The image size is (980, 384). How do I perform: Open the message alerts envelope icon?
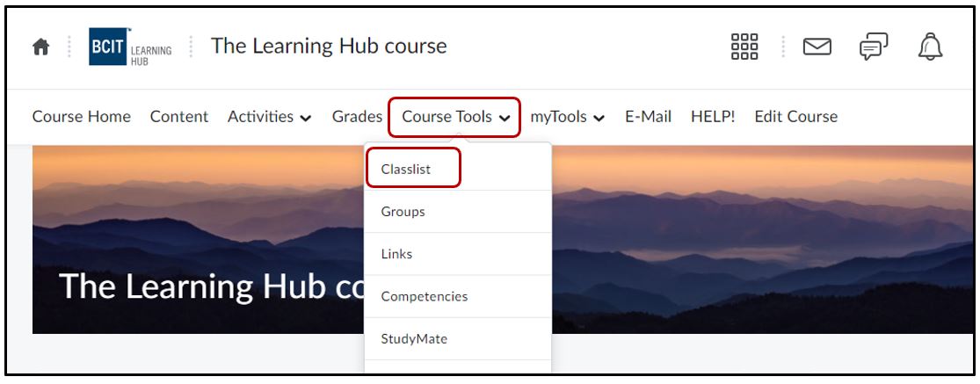tap(817, 47)
